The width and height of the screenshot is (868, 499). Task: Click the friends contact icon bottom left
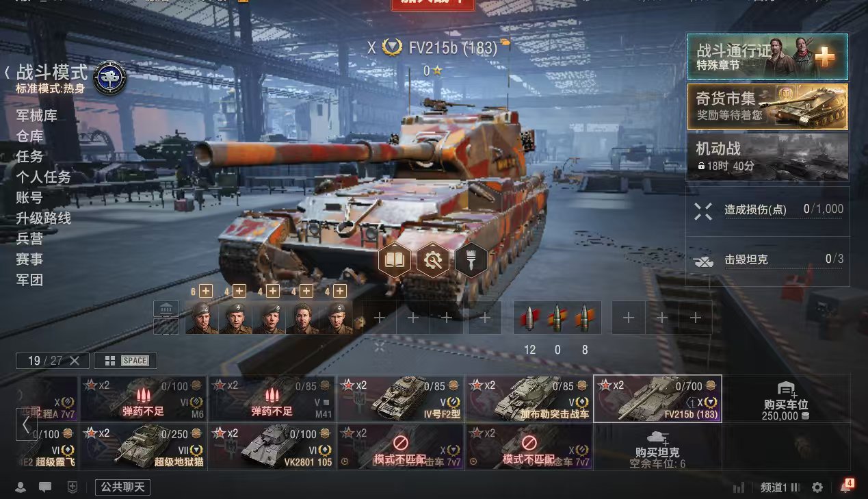21,487
